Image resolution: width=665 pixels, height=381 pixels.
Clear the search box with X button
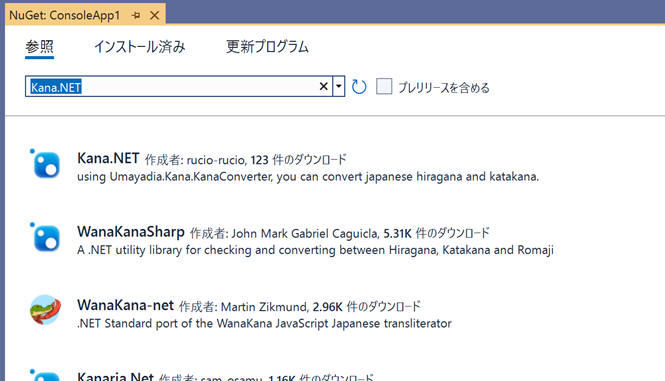pyautogui.click(x=324, y=87)
